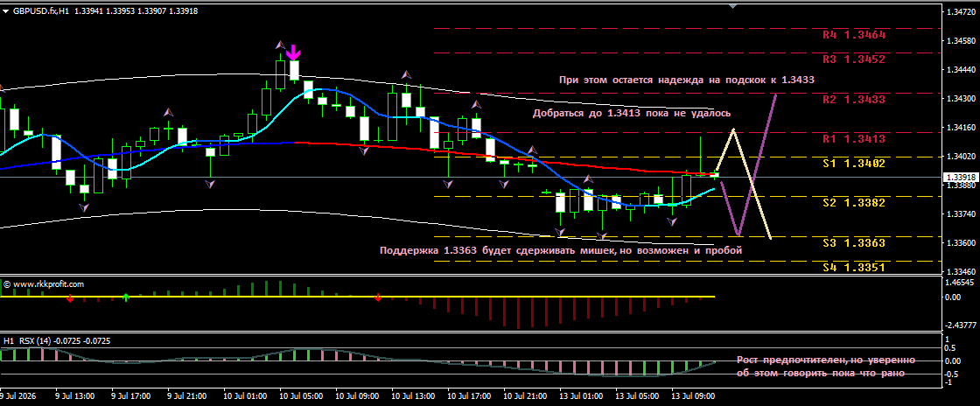Viewport: 980px width, 406px height.
Task: Click 1.34300 on the price scale
Action: (962, 99)
